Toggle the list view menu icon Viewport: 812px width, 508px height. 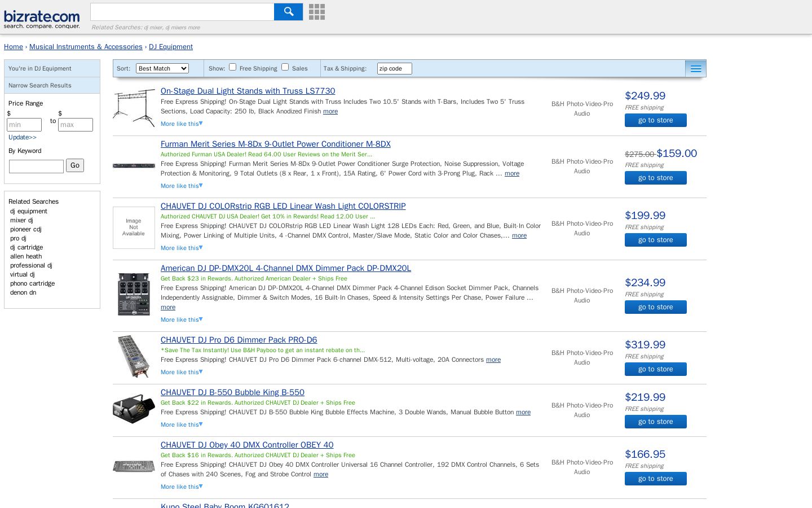point(696,69)
